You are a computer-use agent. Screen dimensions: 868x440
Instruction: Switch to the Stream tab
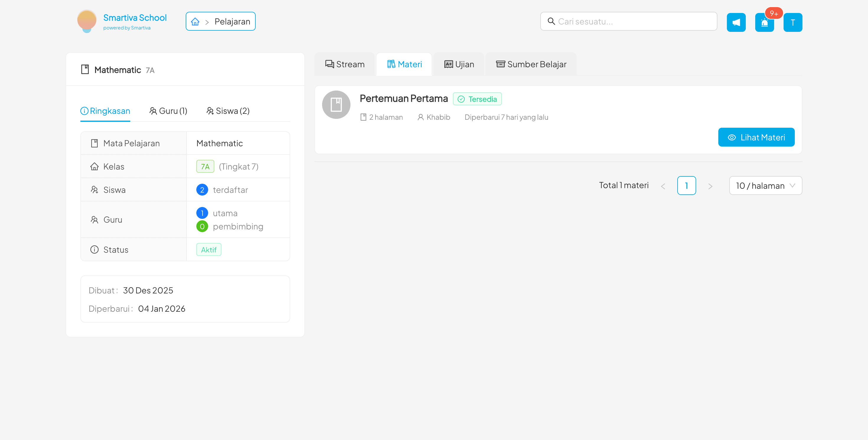(x=344, y=64)
